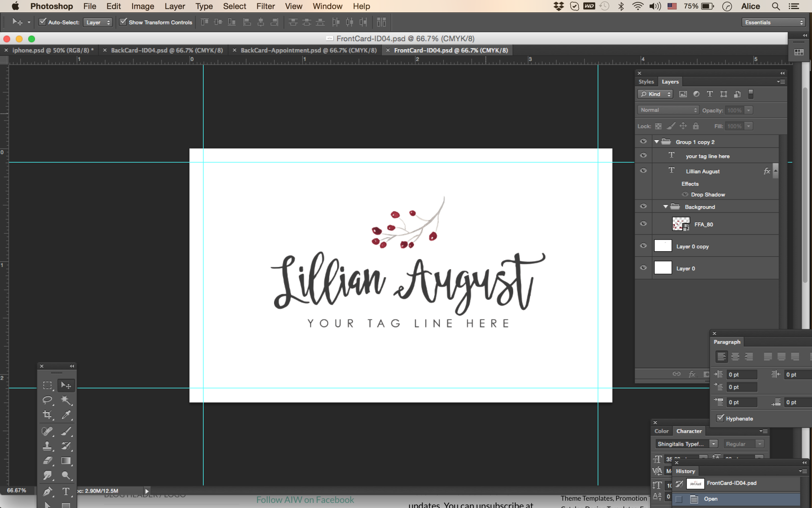Center text in Paragraph panel
Image resolution: width=812 pixels, height=508 pixels.
click(x=735, y=356)
